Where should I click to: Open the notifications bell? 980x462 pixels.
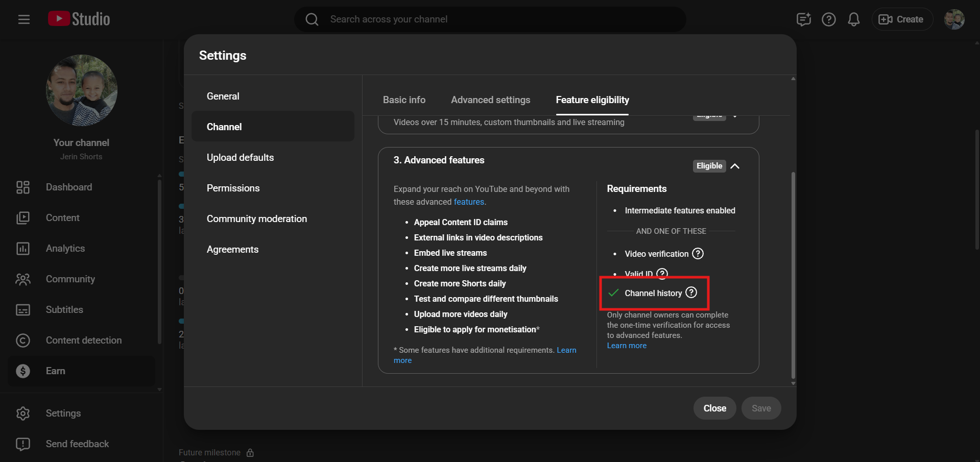coord(853,19)
